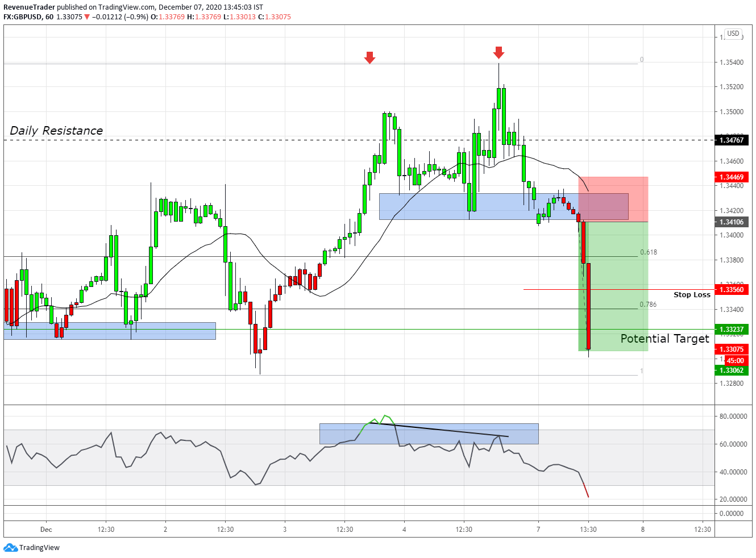Click the 20.00000 RSI scale value
The image size is (756, 558).
(x=733, y=499)
